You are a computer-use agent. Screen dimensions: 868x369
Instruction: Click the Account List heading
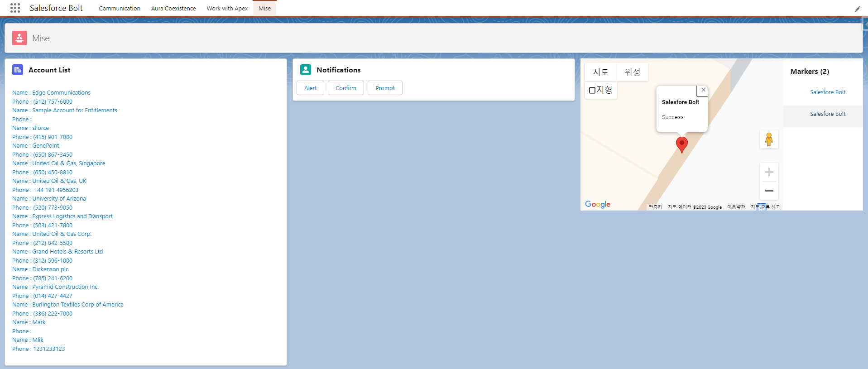[49, 70]
